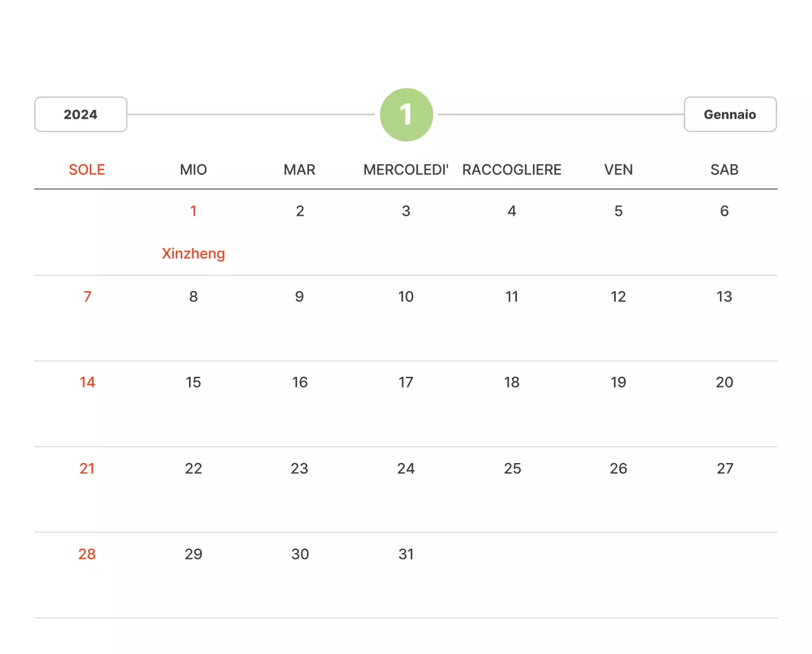Open the 2024 year selector
The image size is (812, 654).
coord(81,114)
